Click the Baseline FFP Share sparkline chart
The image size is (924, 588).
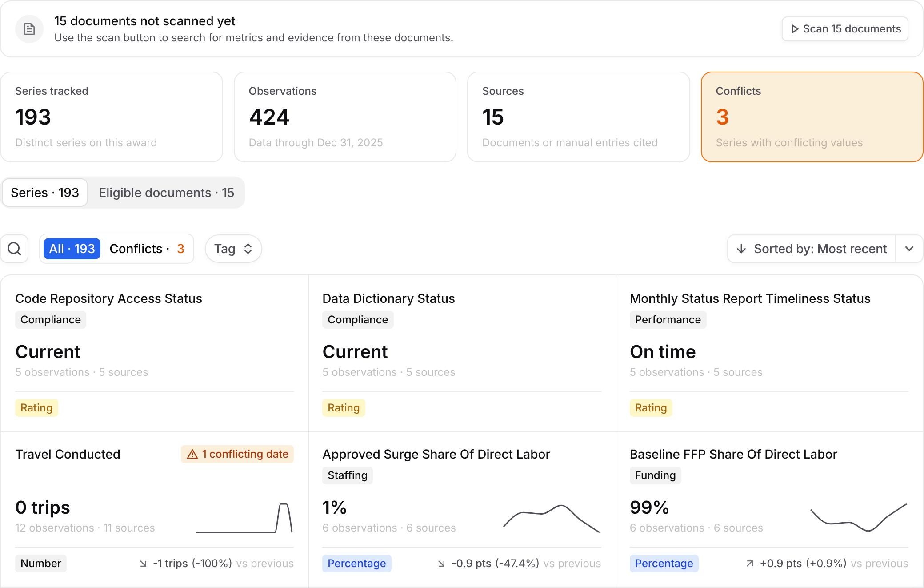pyautogui.click(x=859, y=518)
